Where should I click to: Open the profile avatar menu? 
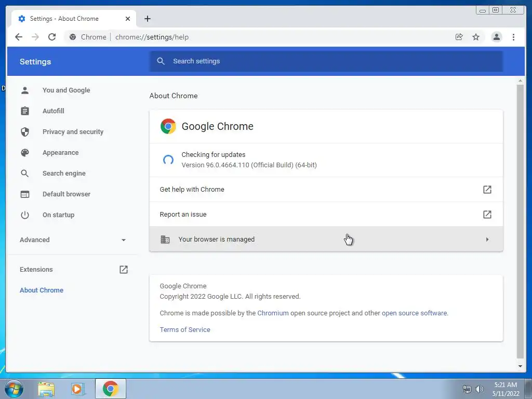point(496,37)
